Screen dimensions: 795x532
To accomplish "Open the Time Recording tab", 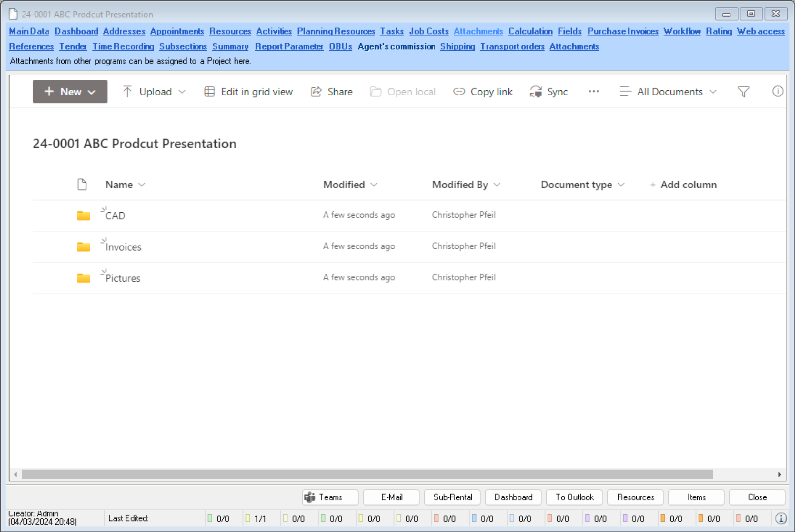I will point(123,46).
